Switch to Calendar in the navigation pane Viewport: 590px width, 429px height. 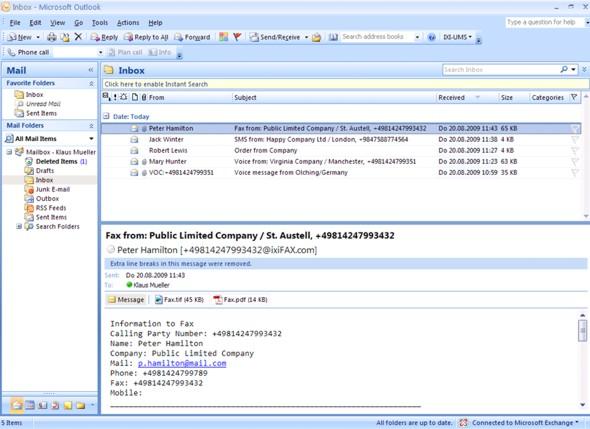(30, 405)
